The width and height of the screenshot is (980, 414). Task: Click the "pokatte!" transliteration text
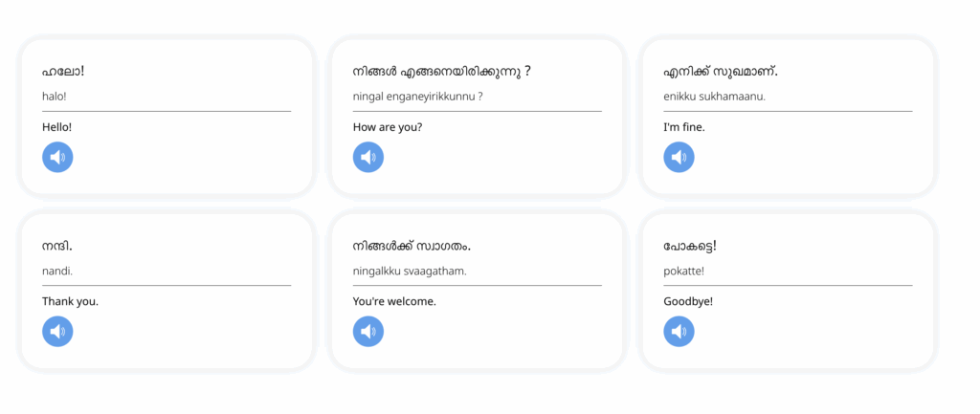tap(683, 271)
